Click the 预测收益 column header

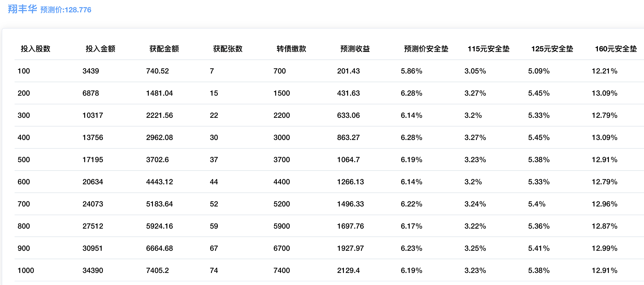coord(355,49)
